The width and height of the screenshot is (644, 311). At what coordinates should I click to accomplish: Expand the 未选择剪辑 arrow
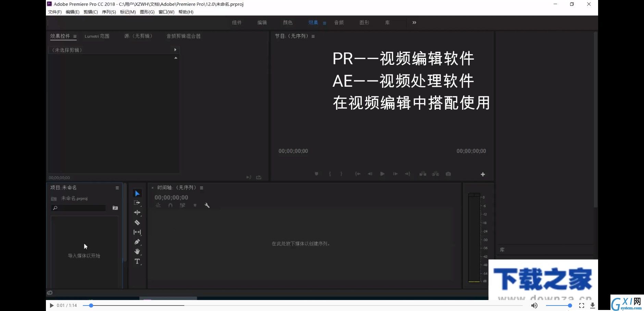[x=175, y=50]
